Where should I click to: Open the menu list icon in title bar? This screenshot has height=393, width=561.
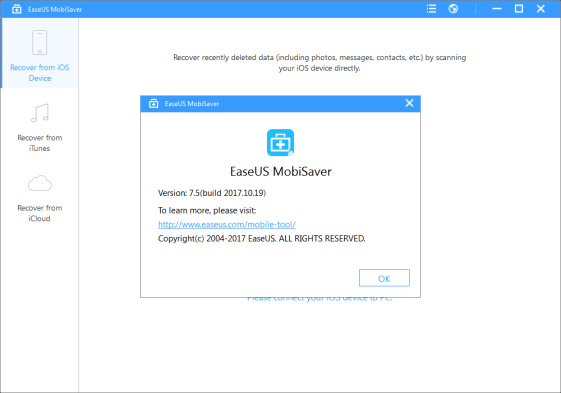click(x=431, y=9)
